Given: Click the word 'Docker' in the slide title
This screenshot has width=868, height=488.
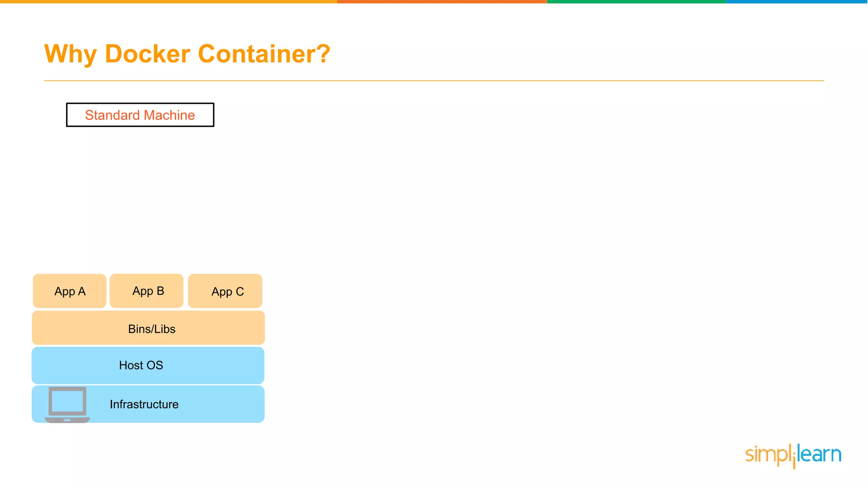Looking at the screenshot, I should tap(147, 54).
